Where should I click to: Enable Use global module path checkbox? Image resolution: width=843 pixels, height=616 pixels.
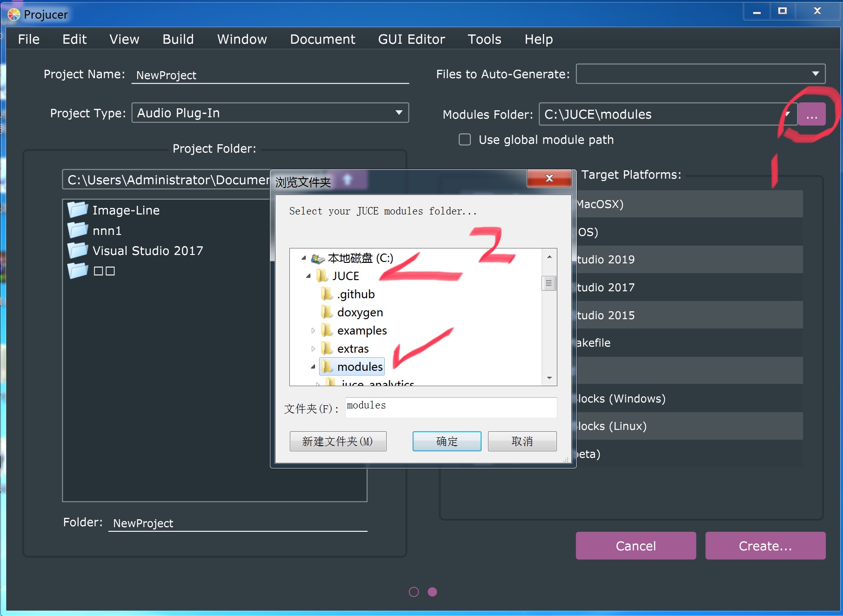click(465, 140)
